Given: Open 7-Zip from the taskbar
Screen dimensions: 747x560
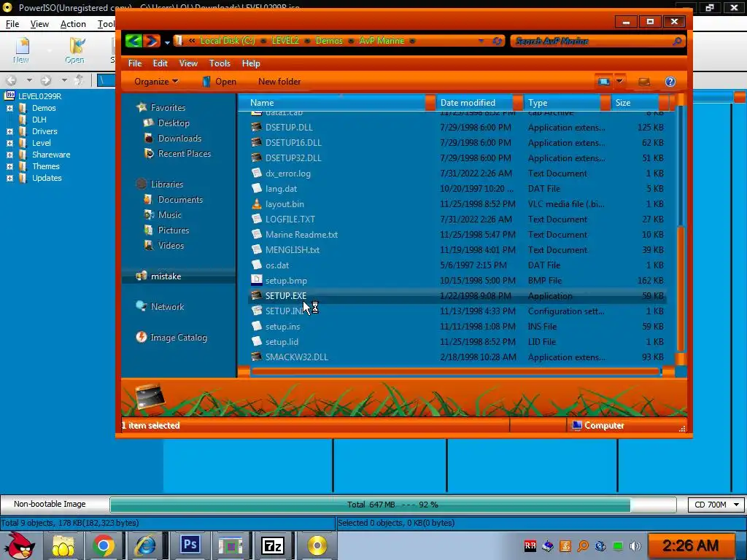Looking at the screenshot, I should tap(273, 545).
